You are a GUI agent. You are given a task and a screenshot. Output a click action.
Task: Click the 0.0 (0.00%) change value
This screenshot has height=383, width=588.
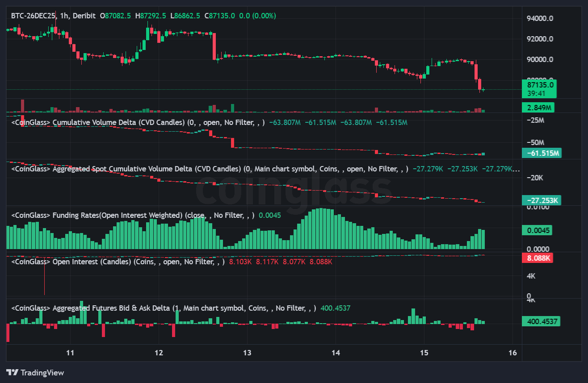(x=257, y=16)
